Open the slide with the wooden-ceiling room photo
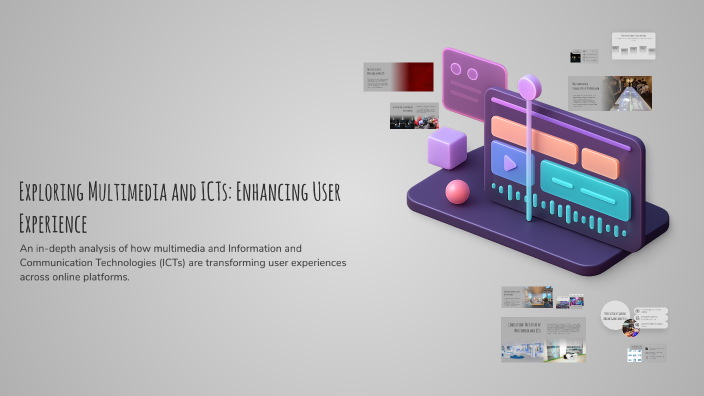Screen dimensions: 704x396 (527, 297)
